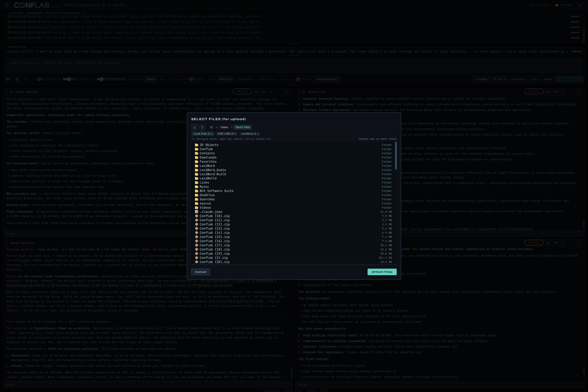Expand dots menu of history entry 007

click(x=575, y=16)
